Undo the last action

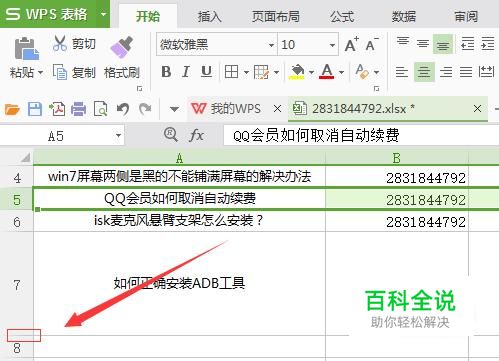[123, 109]
